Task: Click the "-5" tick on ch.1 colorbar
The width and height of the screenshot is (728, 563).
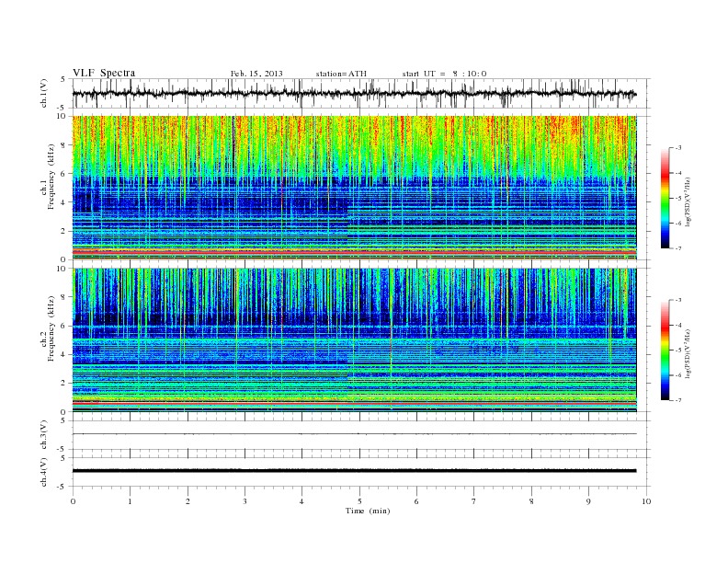Action: 678,199
